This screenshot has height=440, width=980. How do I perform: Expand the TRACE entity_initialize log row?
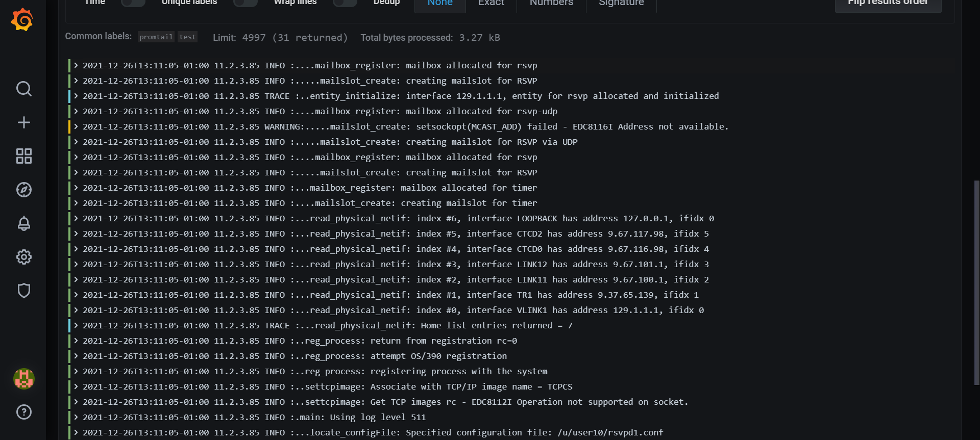pos(76,96)
